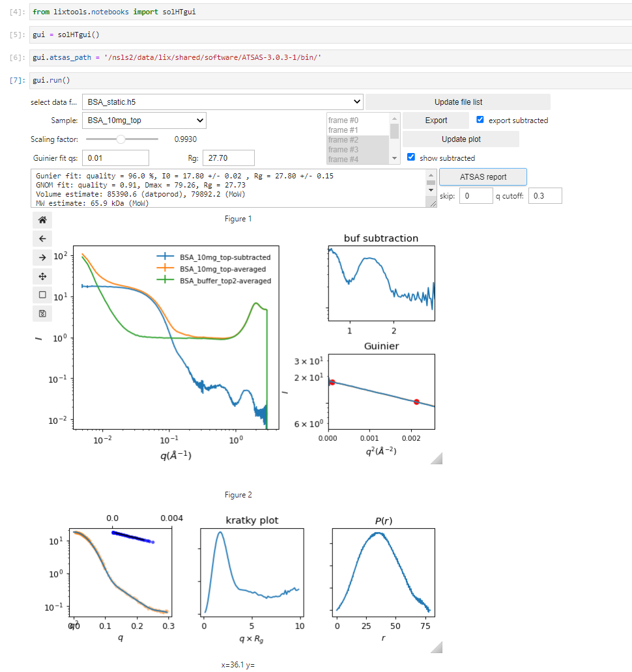Click the BSA_10mg_top-averaged legend entry

(211, 269)
